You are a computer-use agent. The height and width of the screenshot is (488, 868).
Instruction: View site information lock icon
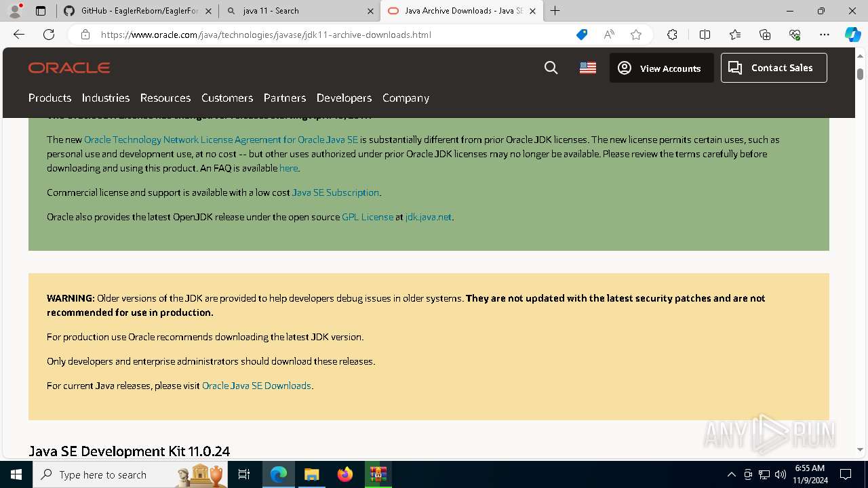[85, 35]
